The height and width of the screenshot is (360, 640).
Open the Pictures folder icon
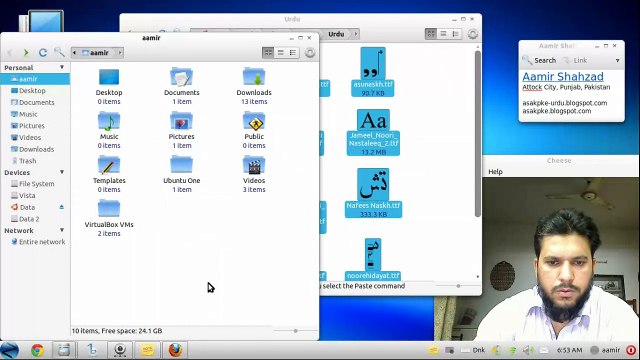pos(181,121)
